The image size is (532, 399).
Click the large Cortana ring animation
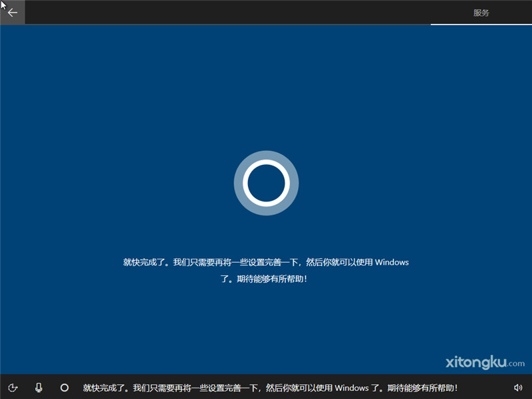coord(267,183)
